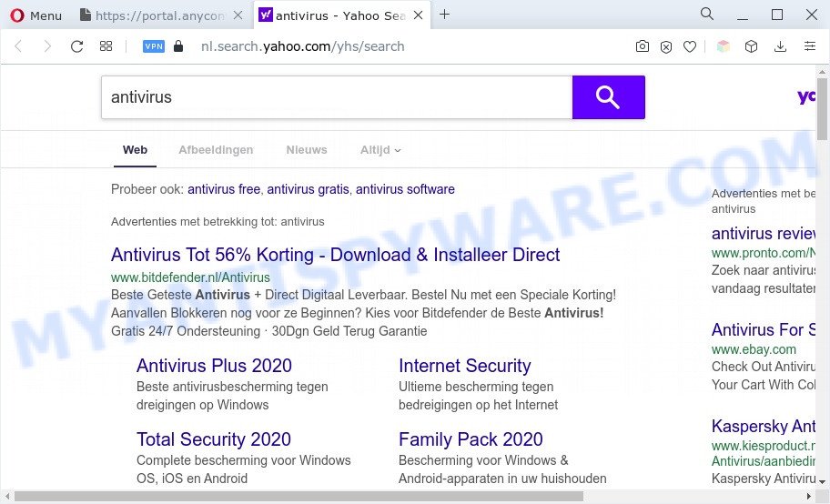Click the 'antivirus gratis' suggestion
This screenshot has height=504, width=830.
(309, 189)
